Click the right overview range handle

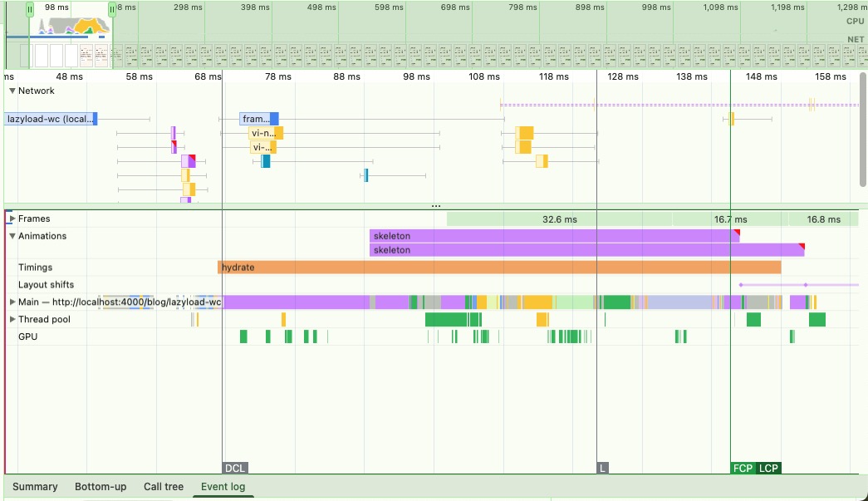click(112, 9)
